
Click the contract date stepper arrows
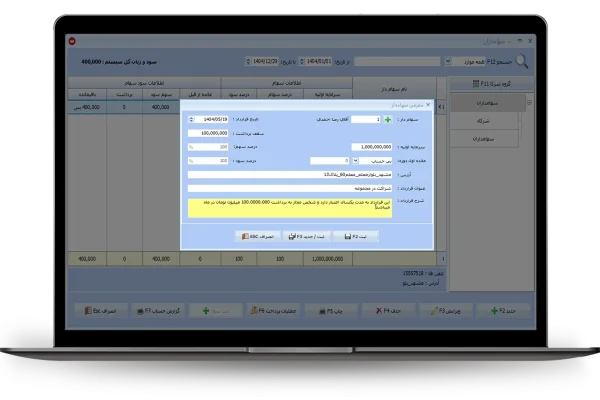[x=191, y=119]
